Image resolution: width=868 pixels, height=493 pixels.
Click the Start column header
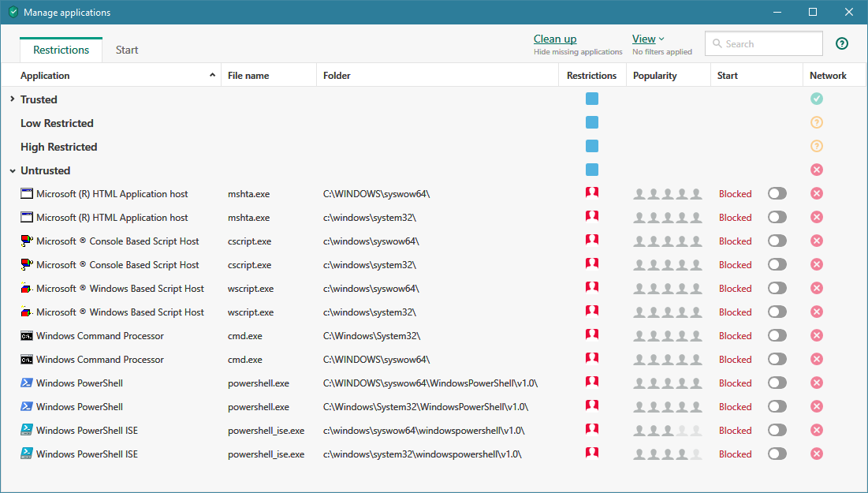coord(728,76)
